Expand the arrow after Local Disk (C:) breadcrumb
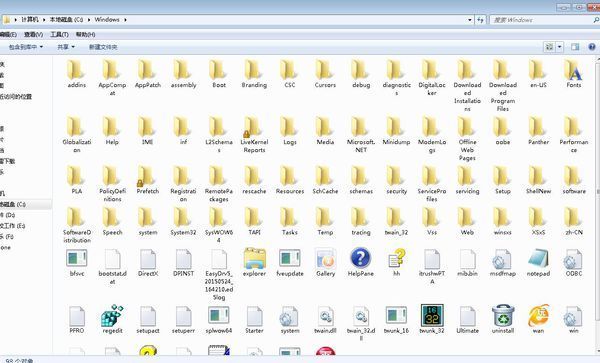This screenshot has height=363, width=600. (x=89, y=20)
